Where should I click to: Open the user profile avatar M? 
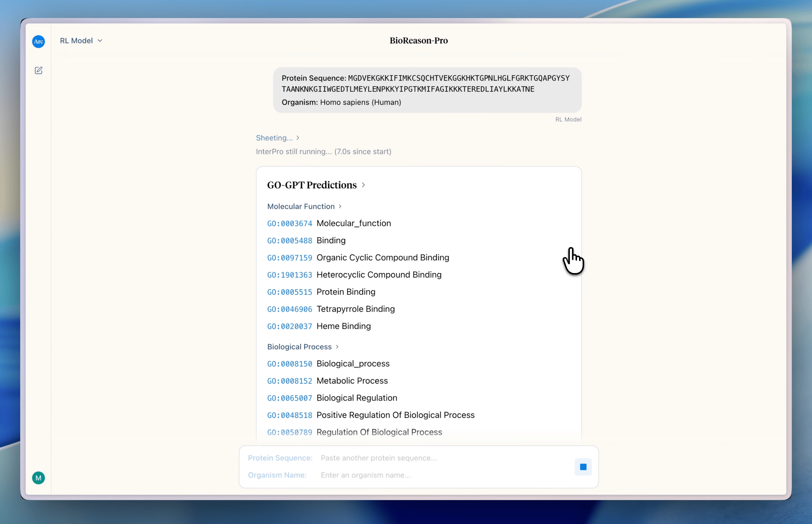(38, 478)
